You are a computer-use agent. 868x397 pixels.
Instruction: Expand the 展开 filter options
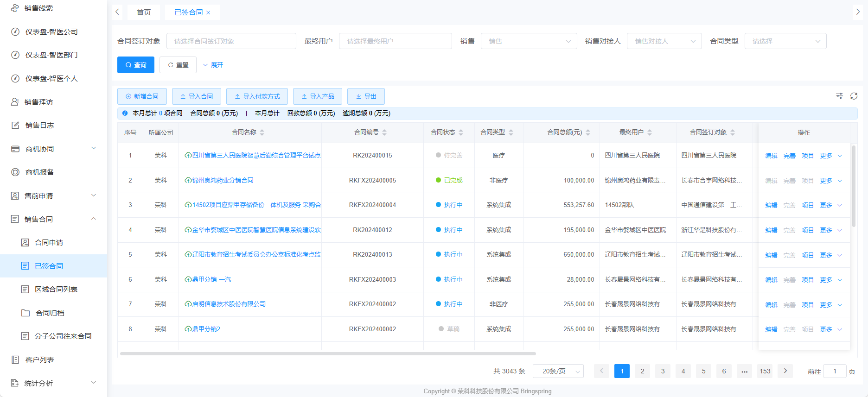point(213,65)
